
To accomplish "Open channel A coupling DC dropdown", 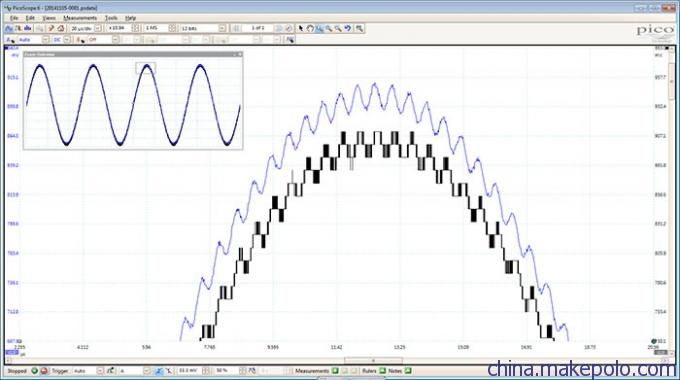I will coord(67,39).
